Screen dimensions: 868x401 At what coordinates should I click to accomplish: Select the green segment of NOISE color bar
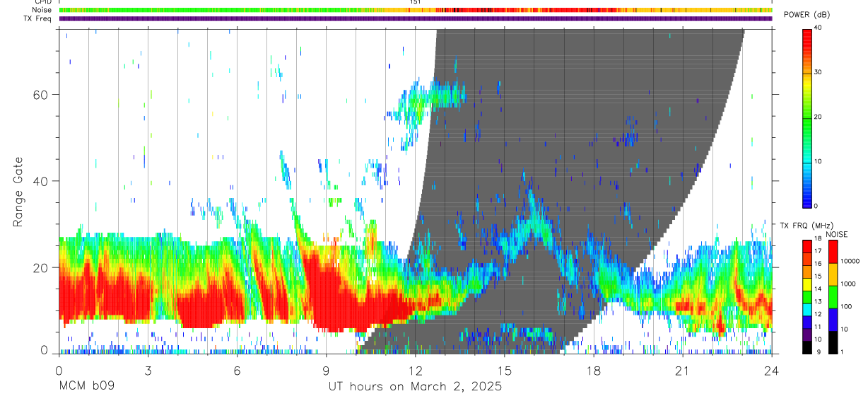coord(833,296)
